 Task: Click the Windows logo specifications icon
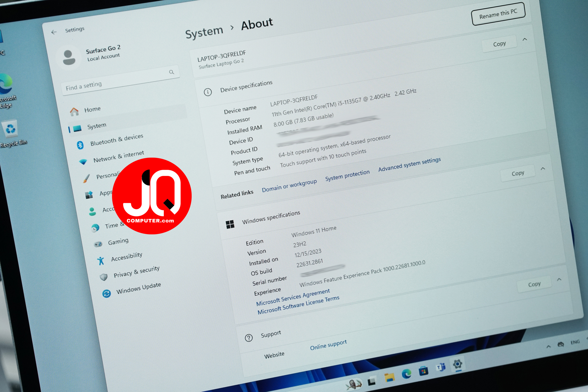230,224
